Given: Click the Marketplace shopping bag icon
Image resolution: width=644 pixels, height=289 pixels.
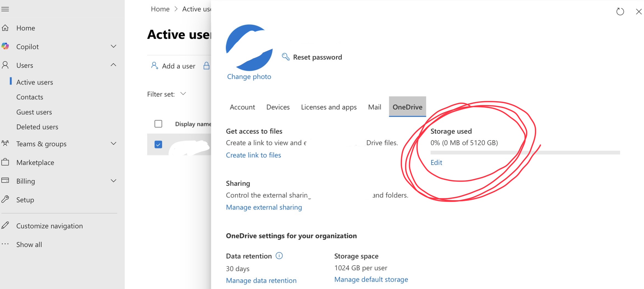Looking at the screenshot, I should coord(5,162).
